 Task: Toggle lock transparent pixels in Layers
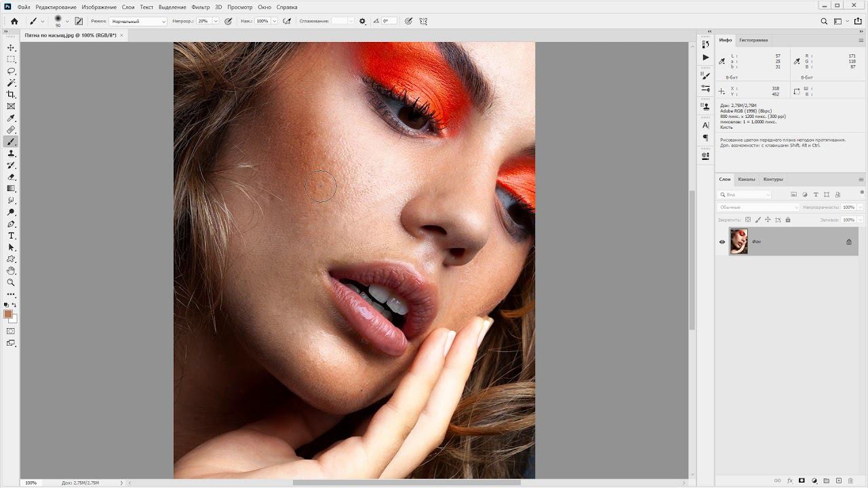click(x=748, y=220)
